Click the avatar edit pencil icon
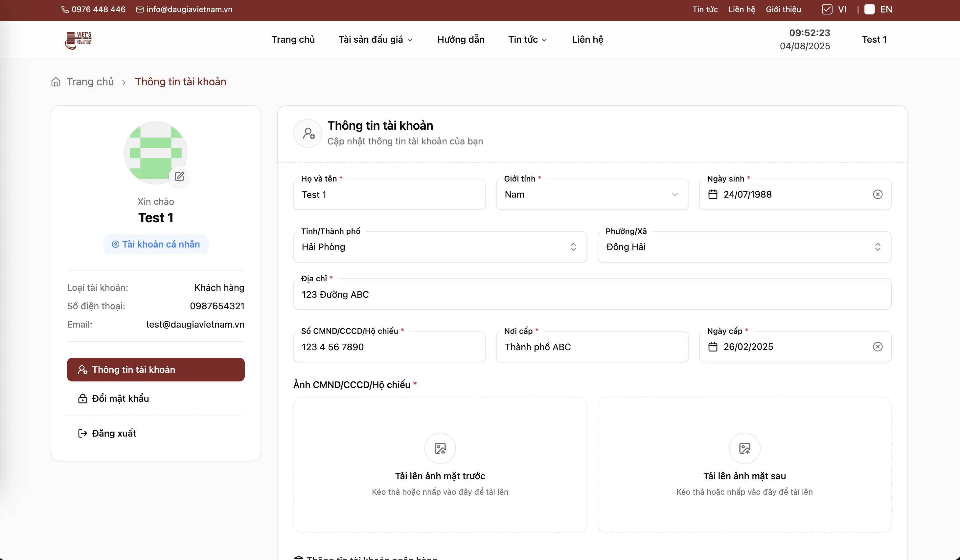The image size is (960, 560). [179, 177]
